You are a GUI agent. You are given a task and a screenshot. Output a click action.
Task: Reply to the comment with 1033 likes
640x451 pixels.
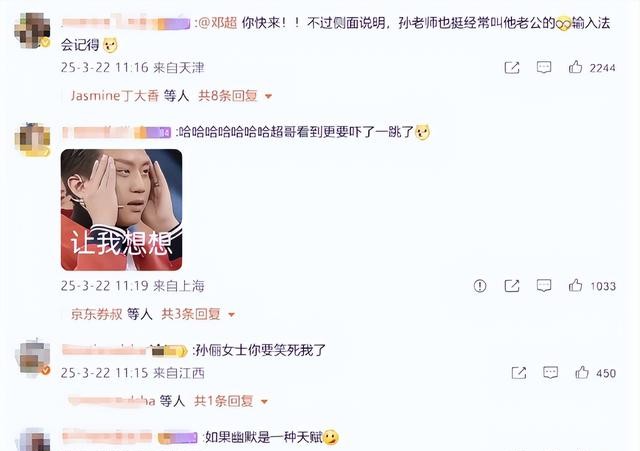pos(544,286)
